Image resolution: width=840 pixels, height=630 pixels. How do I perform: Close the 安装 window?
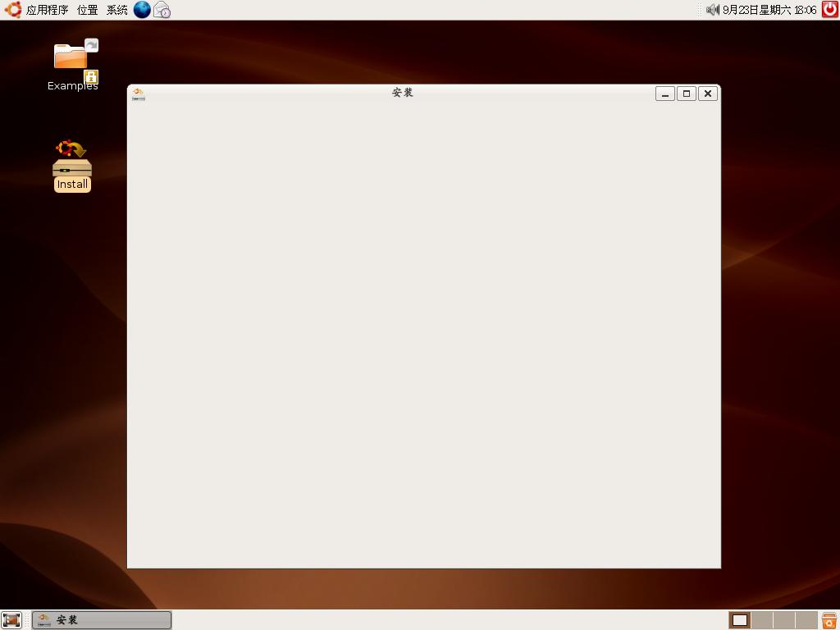pos(708,94)
